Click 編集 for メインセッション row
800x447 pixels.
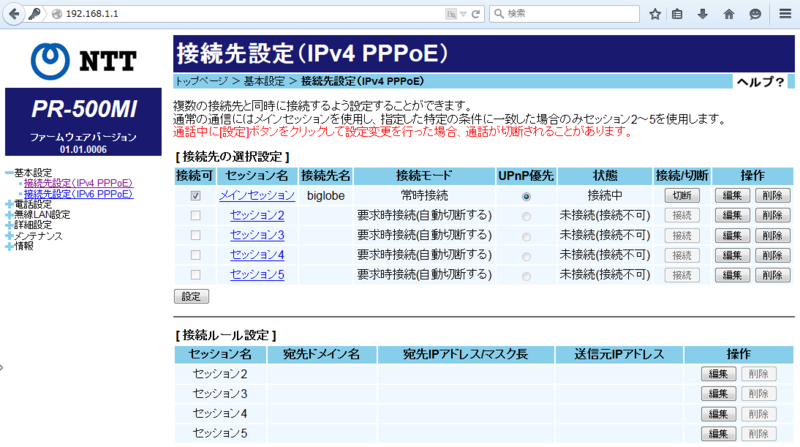click(x=732, y=195)
